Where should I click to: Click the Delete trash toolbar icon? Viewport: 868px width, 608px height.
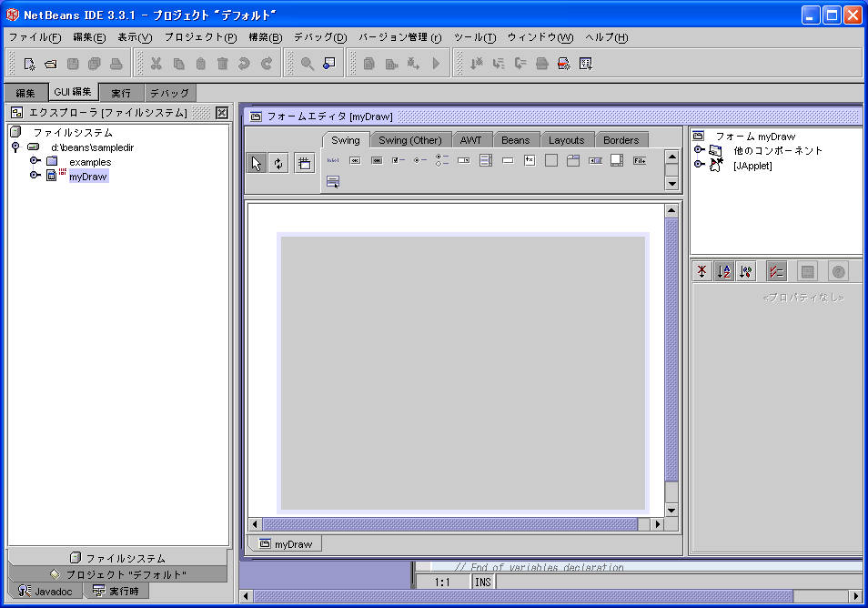(223, 64)
